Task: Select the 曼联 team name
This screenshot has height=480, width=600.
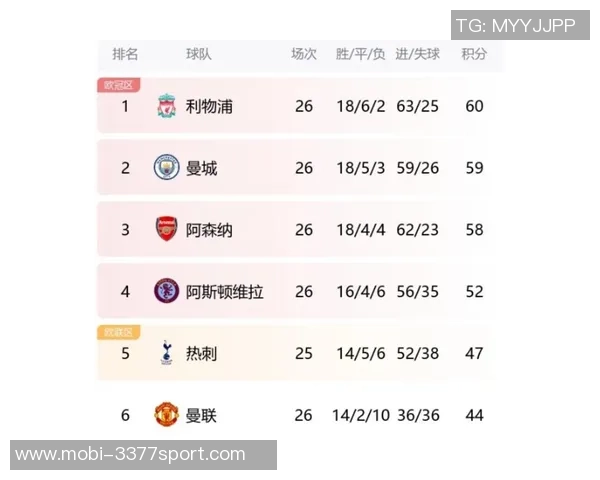Action: (x=201, y=415)
